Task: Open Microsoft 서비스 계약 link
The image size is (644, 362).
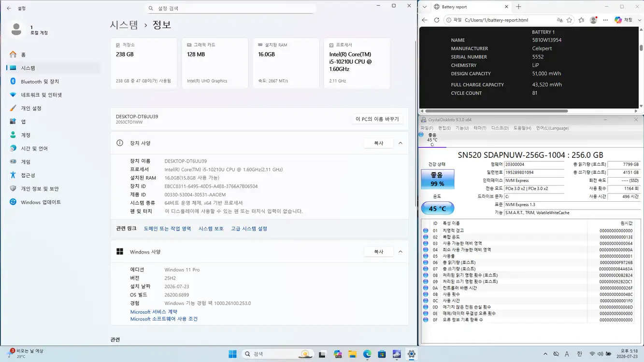Action: point(154,312)
